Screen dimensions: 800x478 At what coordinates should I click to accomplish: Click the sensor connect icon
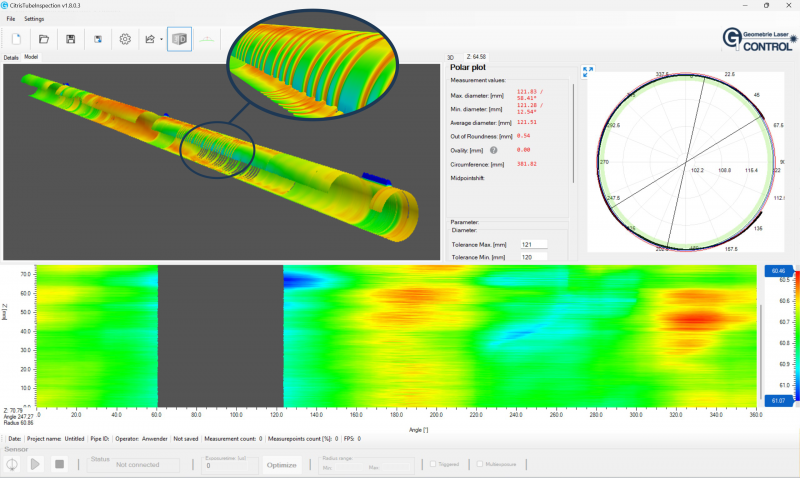[x=12, y=465]
